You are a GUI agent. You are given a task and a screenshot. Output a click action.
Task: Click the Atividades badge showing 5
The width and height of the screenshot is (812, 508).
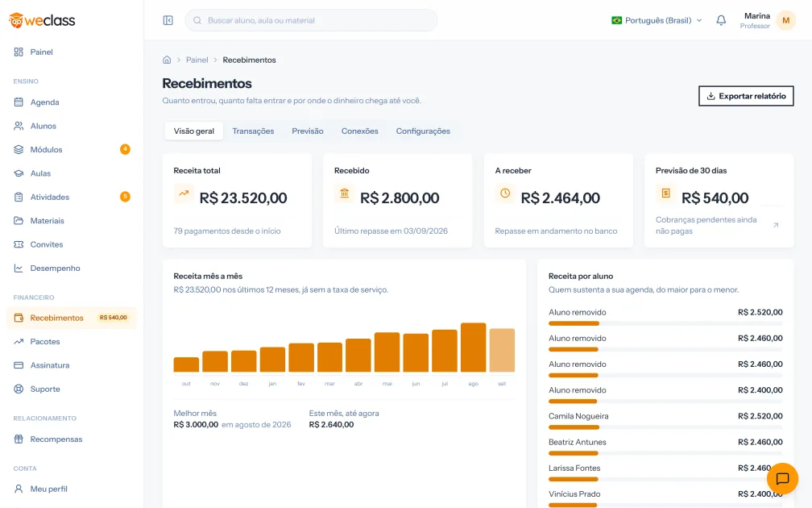(125, 197)
